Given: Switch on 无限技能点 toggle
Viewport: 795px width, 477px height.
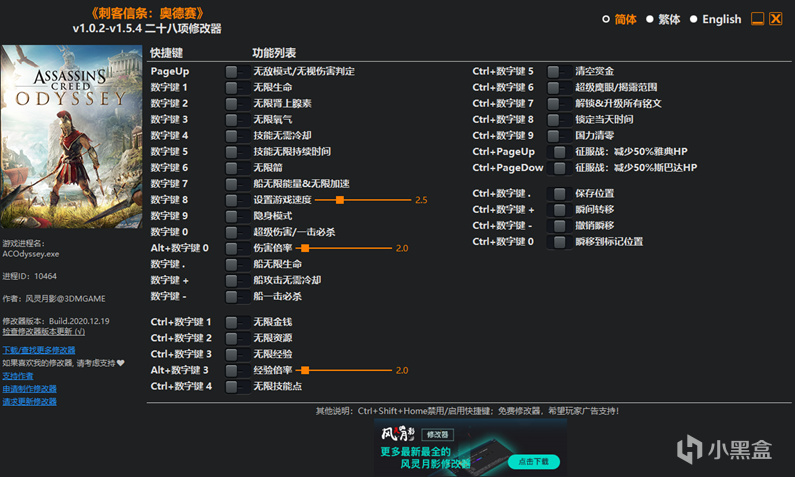Looking at the screenshot, I should coord(237,387).
